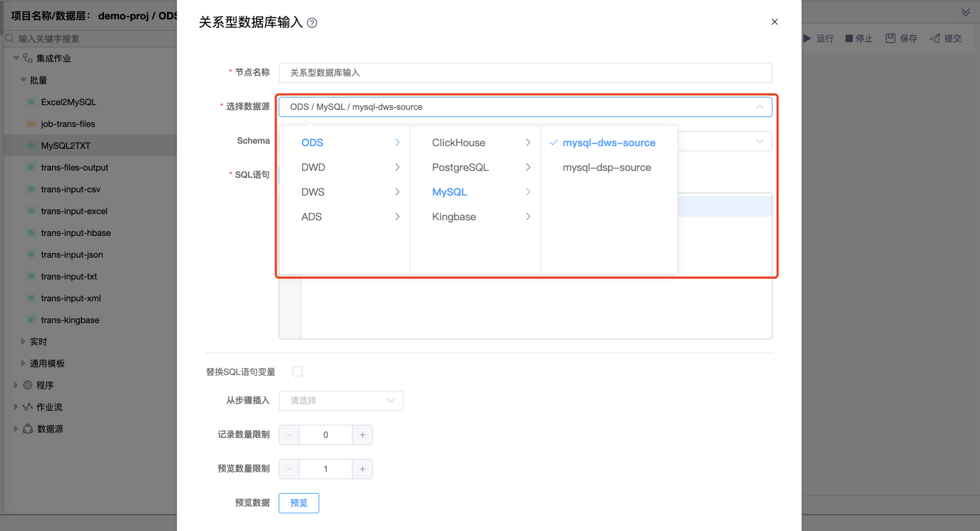Image resolution: width=980 pixels, height=531 pixels.
Task: Close the relational database input dialog
Action: [774, 22]
